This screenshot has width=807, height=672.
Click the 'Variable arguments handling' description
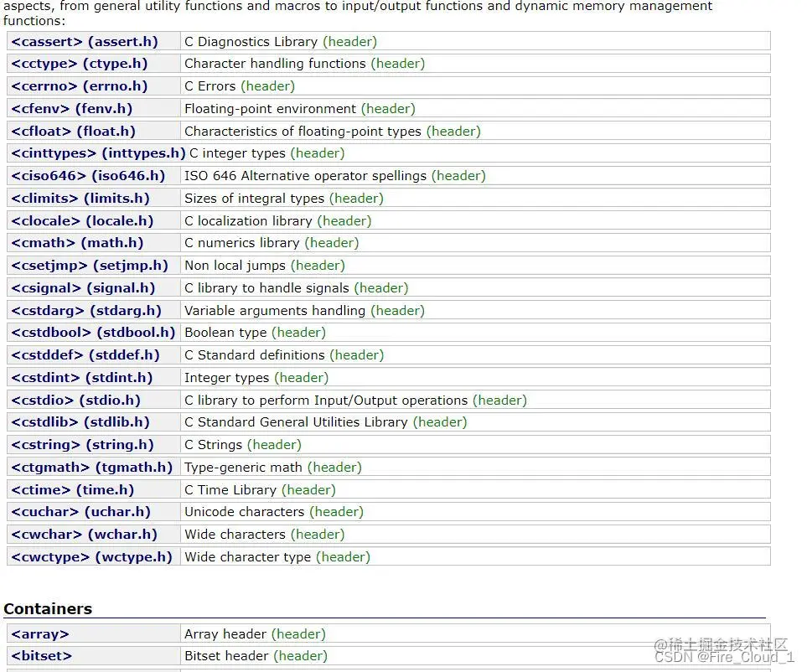(275, 310)
